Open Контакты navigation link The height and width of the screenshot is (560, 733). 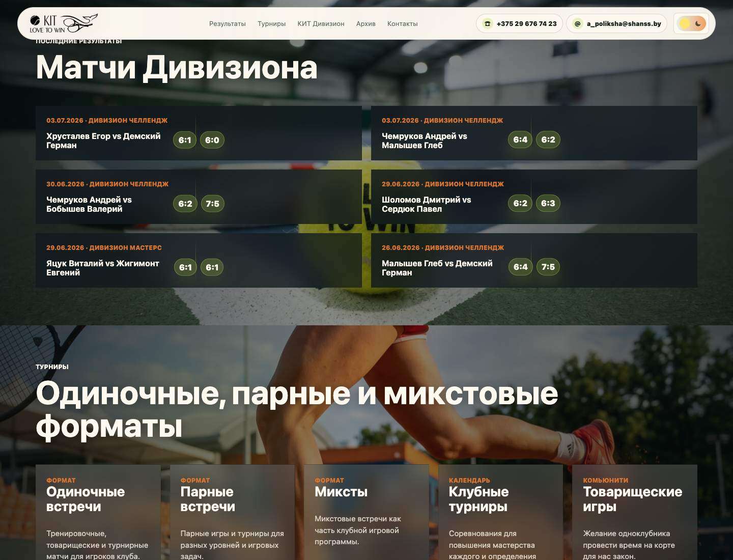[x=403, y=24]
